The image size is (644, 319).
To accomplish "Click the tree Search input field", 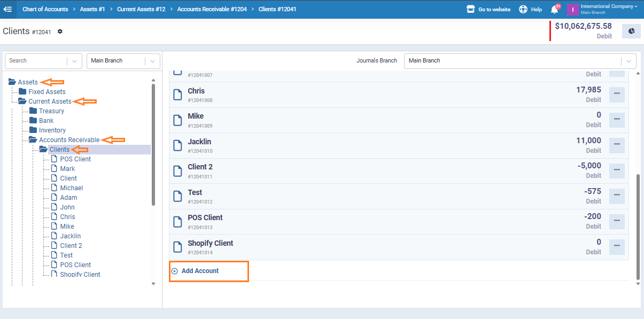I will point(36,61).
